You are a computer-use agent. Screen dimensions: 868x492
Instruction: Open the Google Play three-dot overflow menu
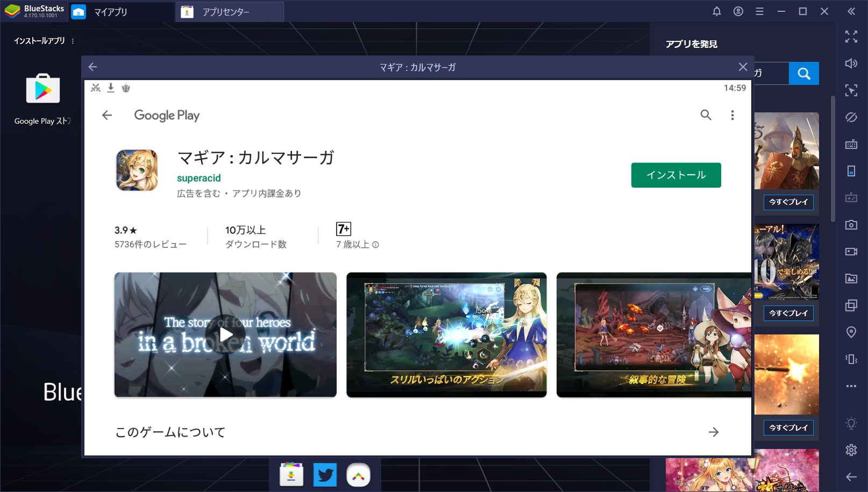732,115
